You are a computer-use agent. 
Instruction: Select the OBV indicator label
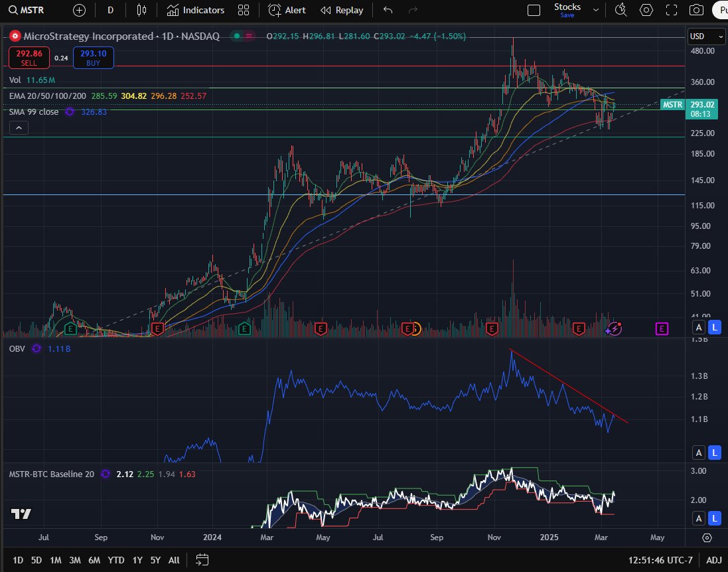pos(17,348)
